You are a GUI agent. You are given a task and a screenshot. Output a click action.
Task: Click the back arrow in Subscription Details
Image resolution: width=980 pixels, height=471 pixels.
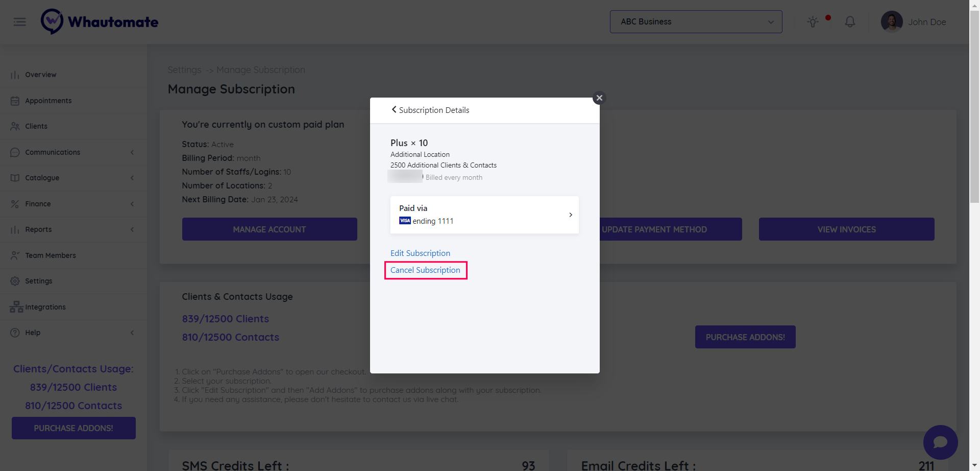pos(394,110)
